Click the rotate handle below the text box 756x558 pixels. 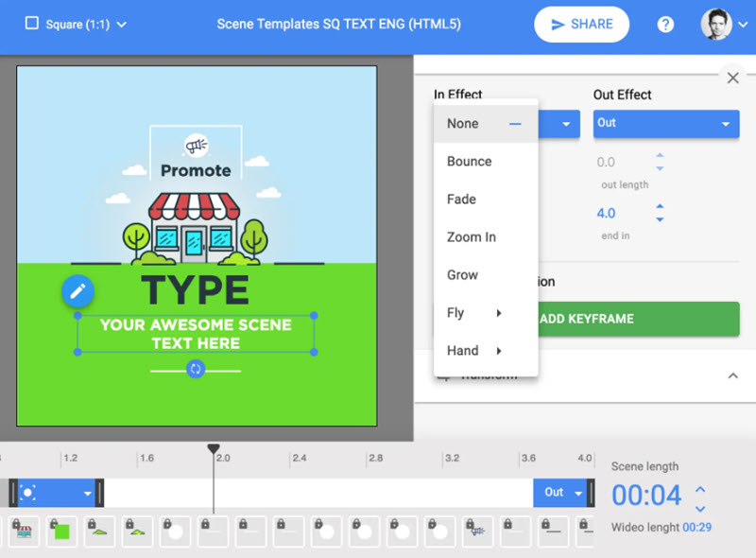(x=196, y=369)
